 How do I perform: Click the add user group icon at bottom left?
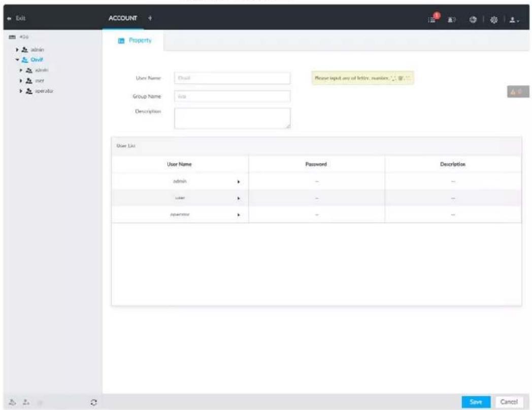[x=12, y=402]
